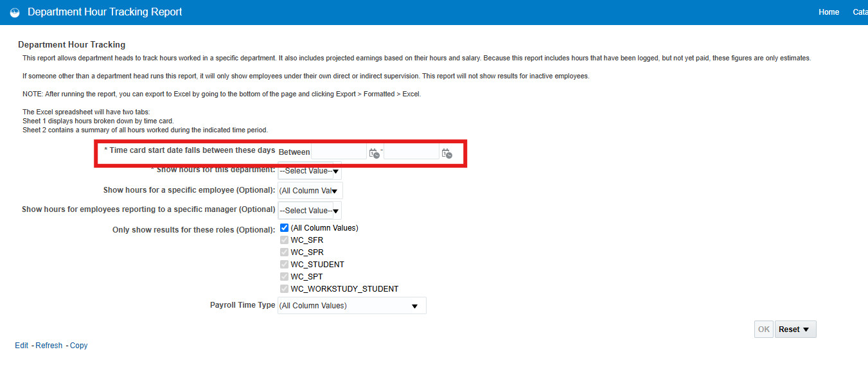
Task: Open the specific manager dropdown
Action: click(x=310, y=211)
